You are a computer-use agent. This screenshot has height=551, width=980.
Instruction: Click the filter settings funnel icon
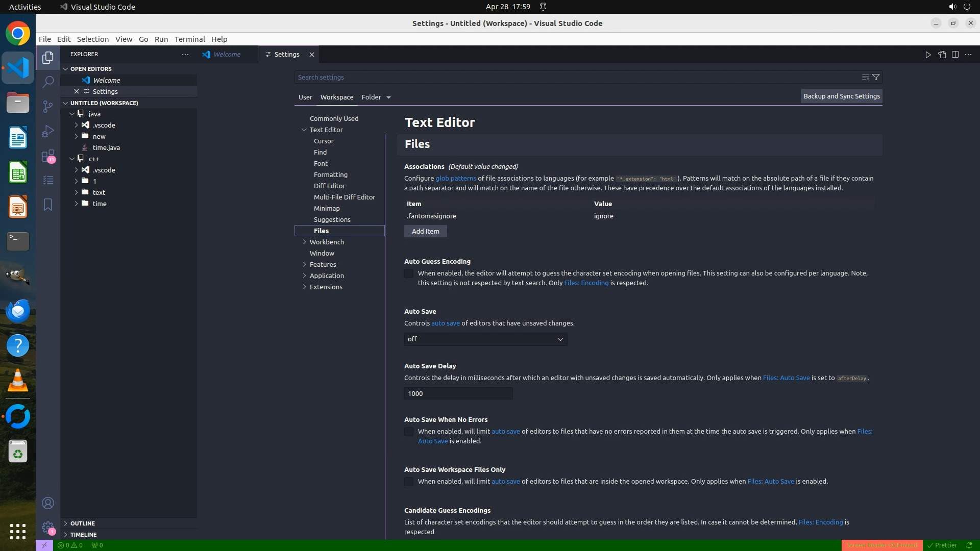[876, 77]
